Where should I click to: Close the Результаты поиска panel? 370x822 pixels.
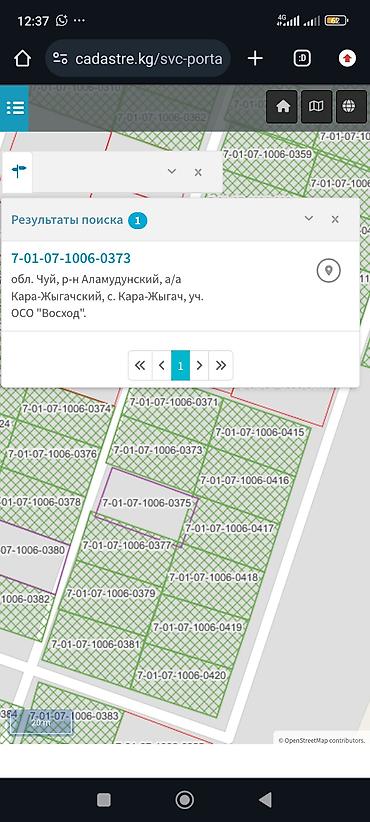click(x=335, y=219)
